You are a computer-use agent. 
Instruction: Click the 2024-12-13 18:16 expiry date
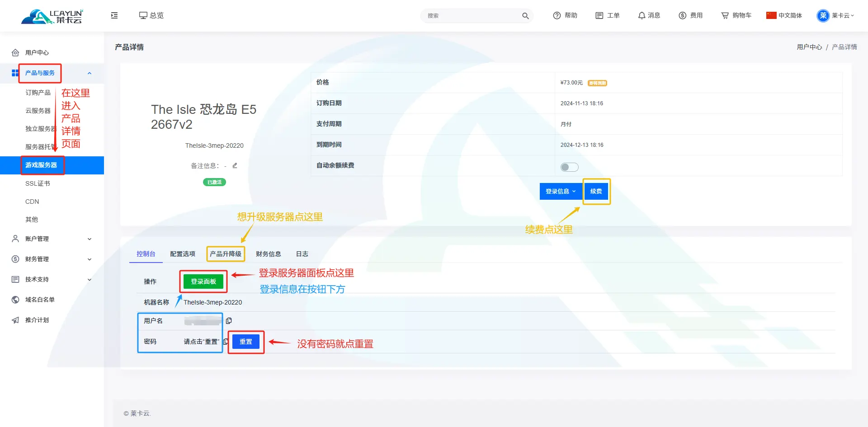[x=582, y=145]
